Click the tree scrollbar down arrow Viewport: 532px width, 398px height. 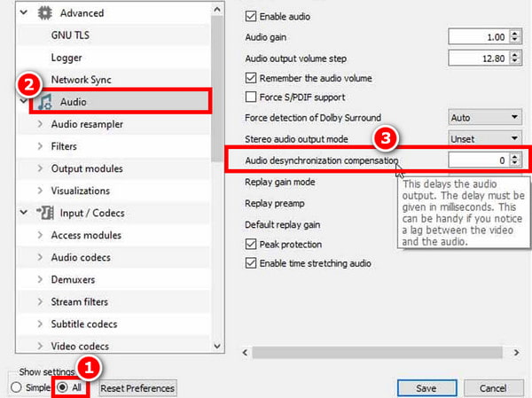coord(217,346)
